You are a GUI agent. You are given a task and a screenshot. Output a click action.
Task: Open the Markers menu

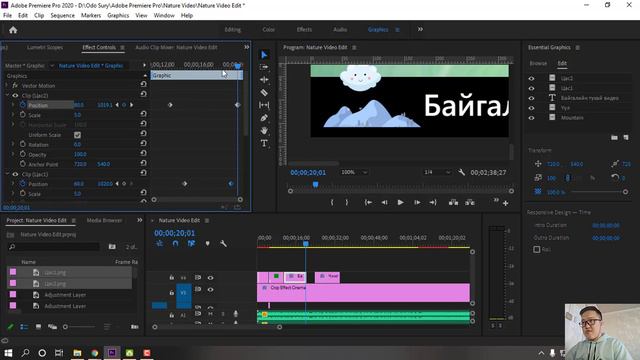click(x=91, y=16)
